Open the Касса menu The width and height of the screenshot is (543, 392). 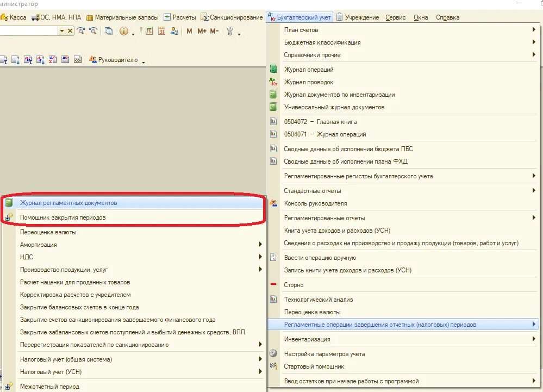point(14,17)
